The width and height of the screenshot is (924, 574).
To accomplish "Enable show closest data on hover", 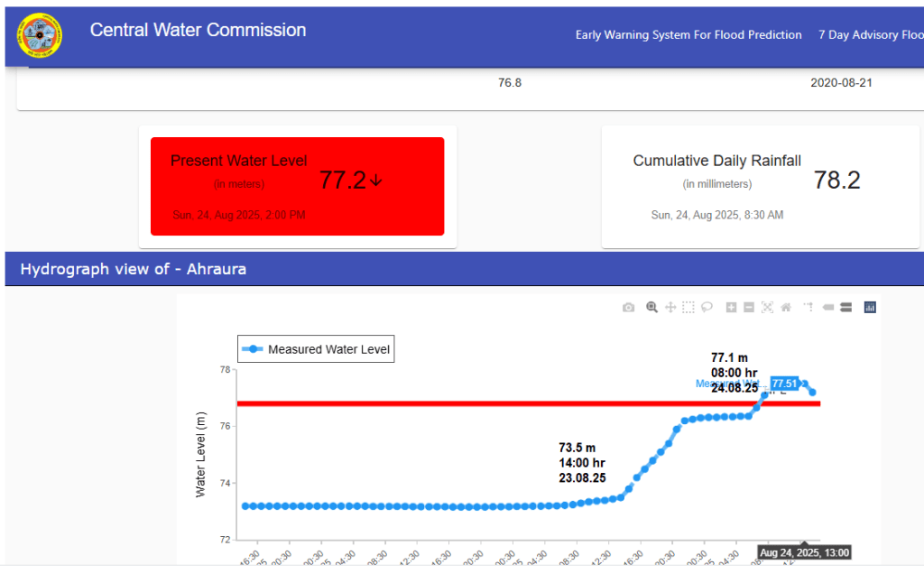I will tap(827, 308).
